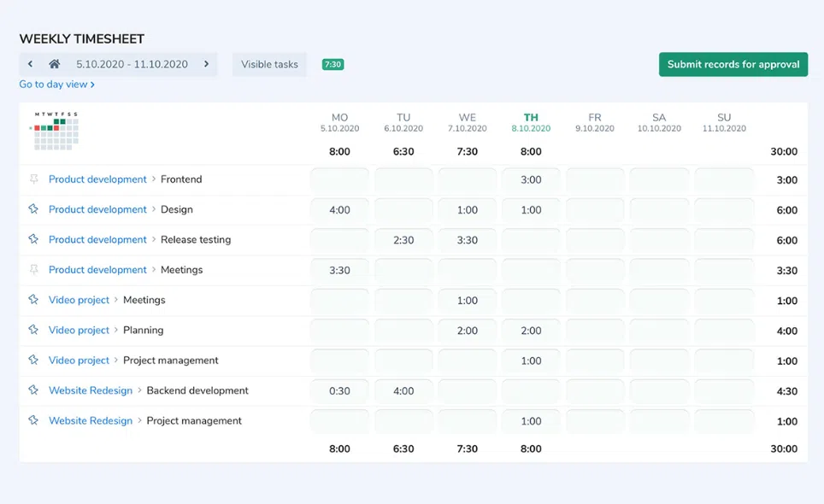Screen dimensions: 824x504
Task: Go to the previous week with the left arrow
Action: (31, 64)
